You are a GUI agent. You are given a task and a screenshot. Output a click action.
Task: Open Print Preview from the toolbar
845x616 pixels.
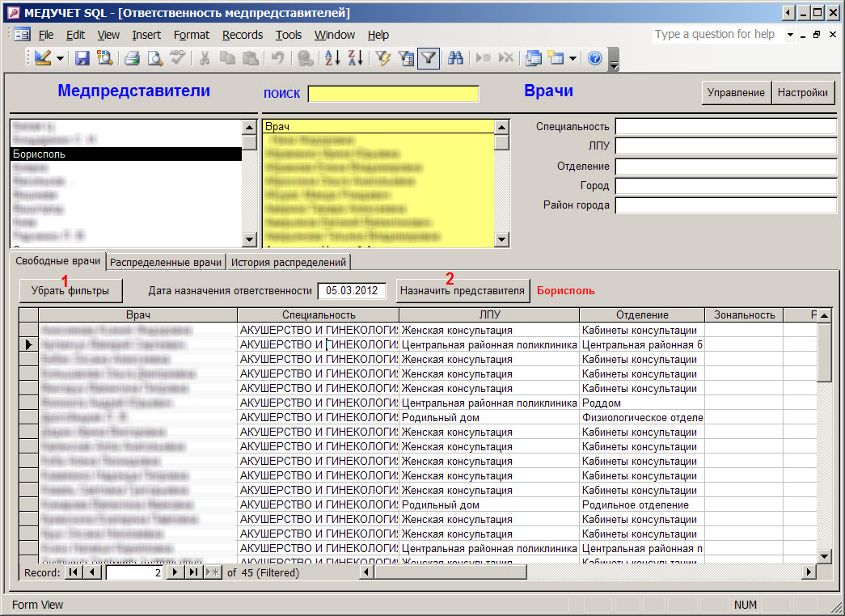click(x=155, y=57)
